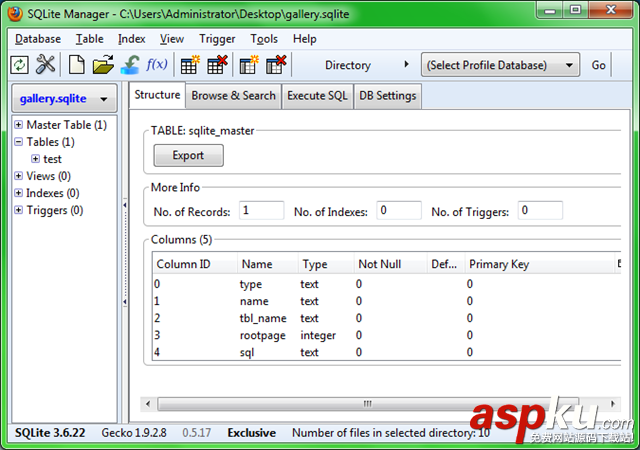
Task: Click the horizontal scrollbar under the columns list
Action: click(x=367, y=404)
